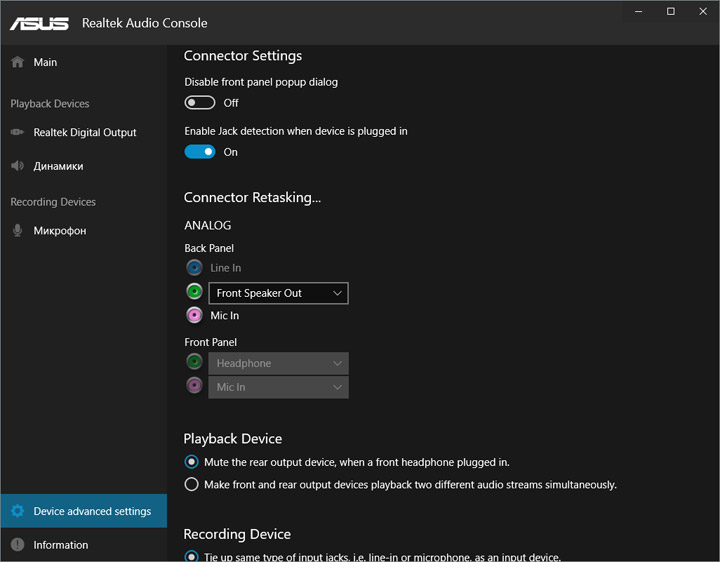
Task: Maximize the Realtek Audio Console window
Action: [x=670, y=11]
